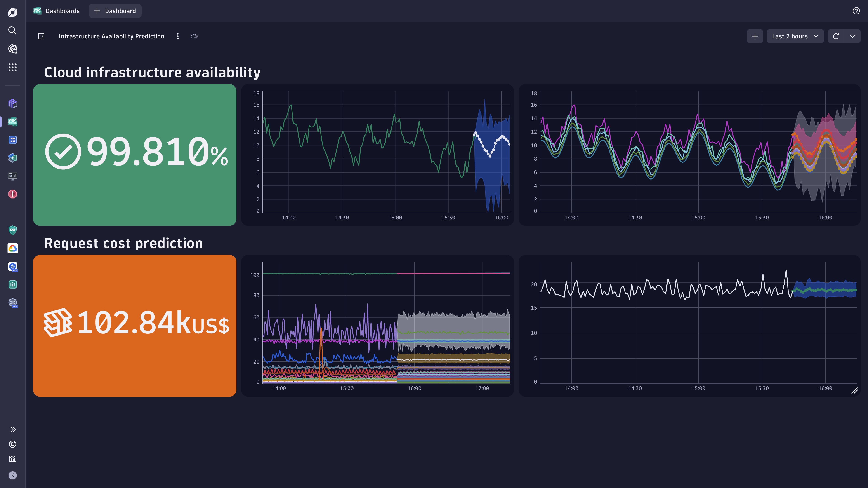Screen dimensions: 868x488
Task: Open the Security app in sidebar
Action: pos(12,230)
